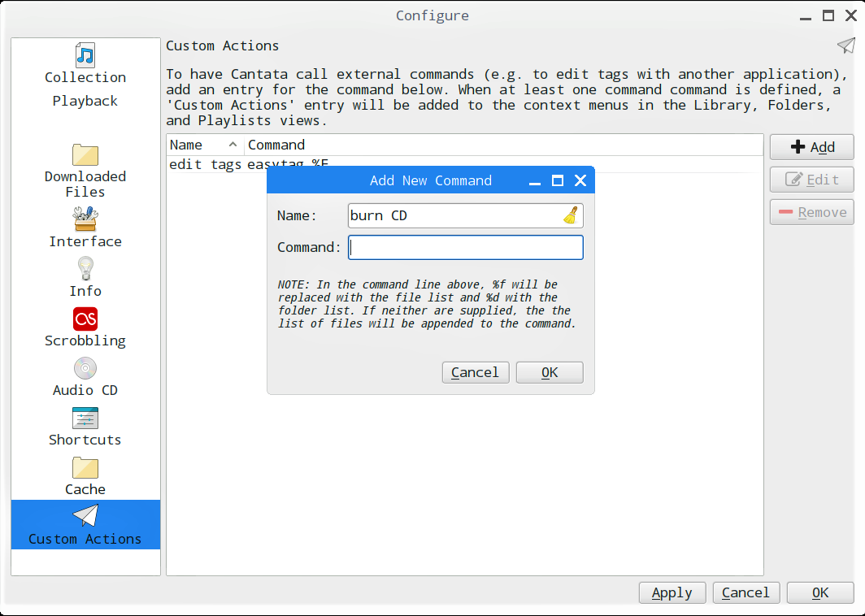Open Interface settings toolbox icon

85,219
